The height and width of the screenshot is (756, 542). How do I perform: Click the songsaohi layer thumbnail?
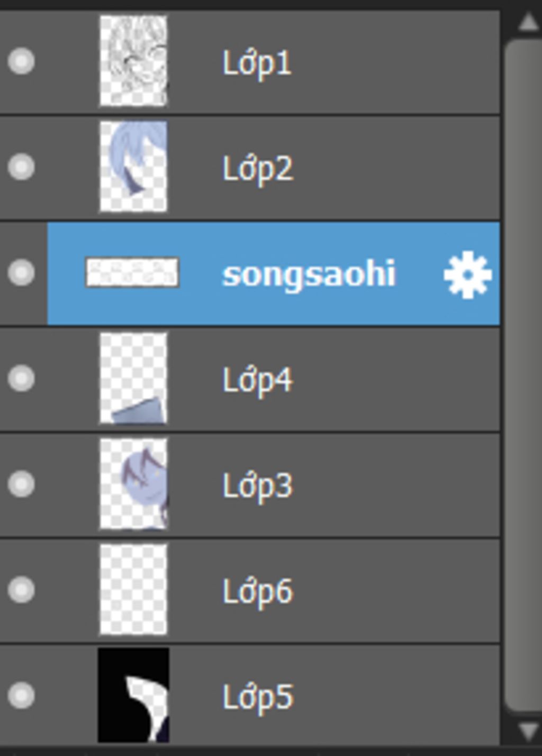[x=132, y=272]
